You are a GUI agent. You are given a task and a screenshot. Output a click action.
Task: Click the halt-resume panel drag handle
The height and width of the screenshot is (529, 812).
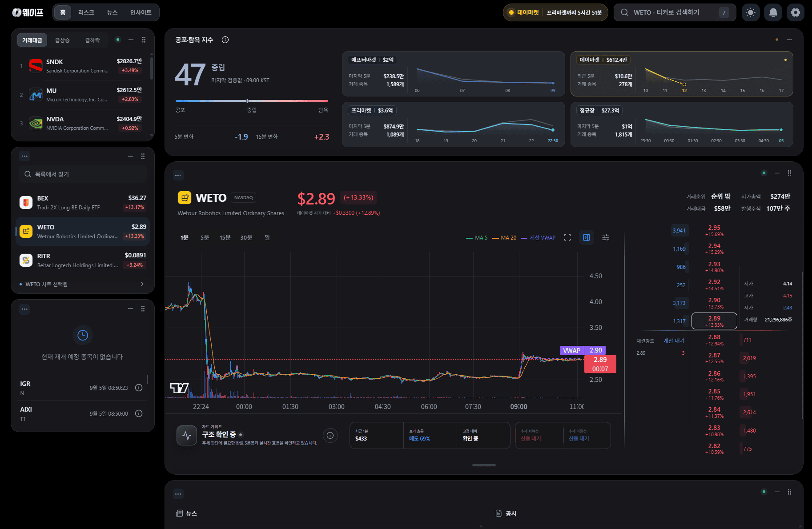[143, 309]
